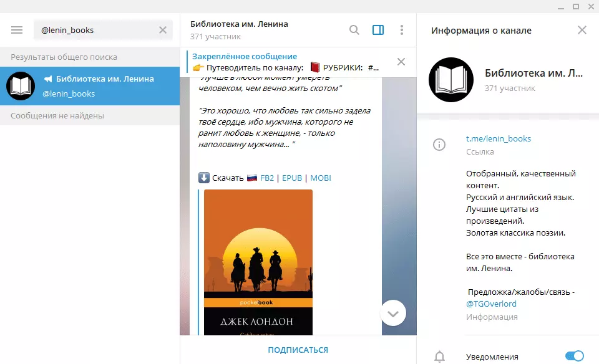Open the @TGOverlord contact link

(491, 304)
